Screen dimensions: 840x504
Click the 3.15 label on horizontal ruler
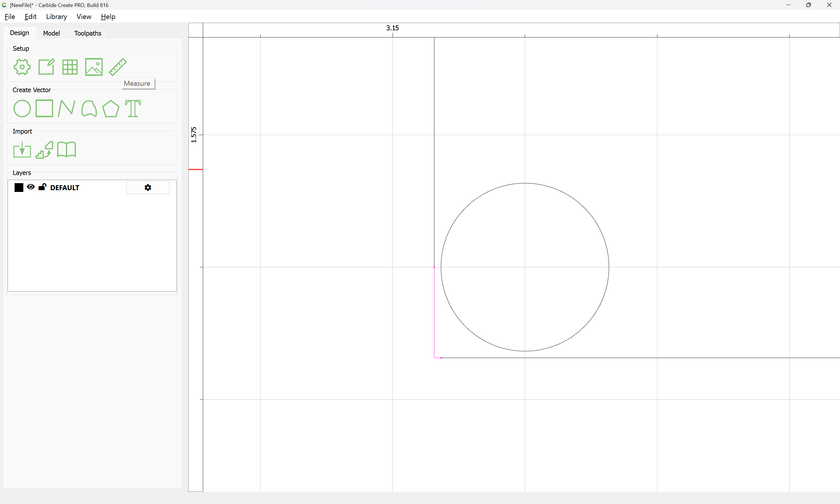tap(393, 28)
